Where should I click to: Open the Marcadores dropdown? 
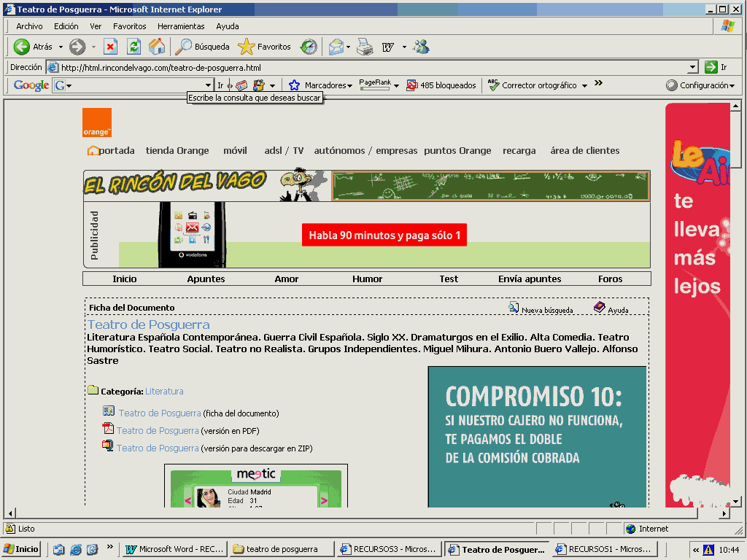(x=349, y=86)
